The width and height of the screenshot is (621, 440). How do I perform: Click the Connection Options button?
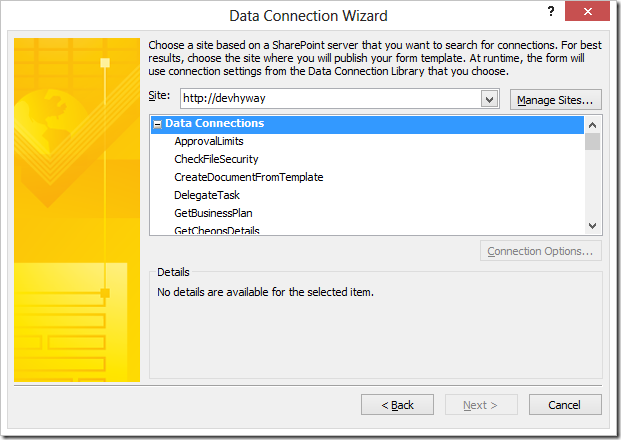pos(541,251)
